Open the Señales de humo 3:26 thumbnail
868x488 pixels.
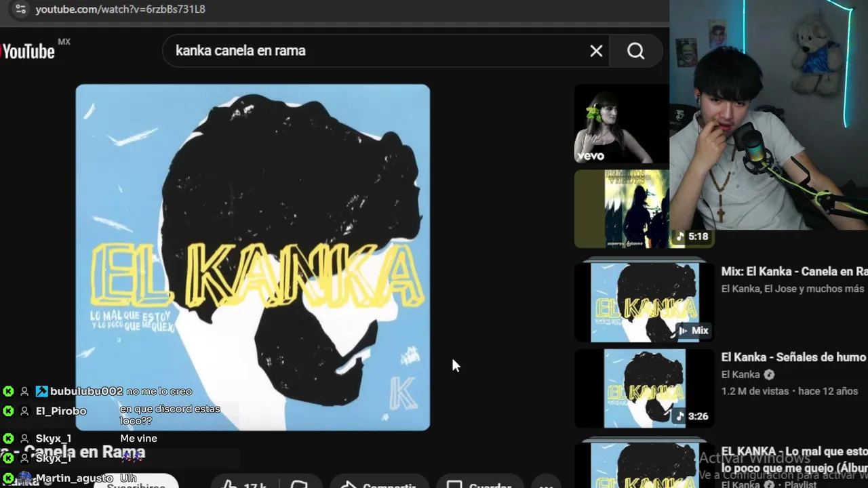click(x=644, y=388)
